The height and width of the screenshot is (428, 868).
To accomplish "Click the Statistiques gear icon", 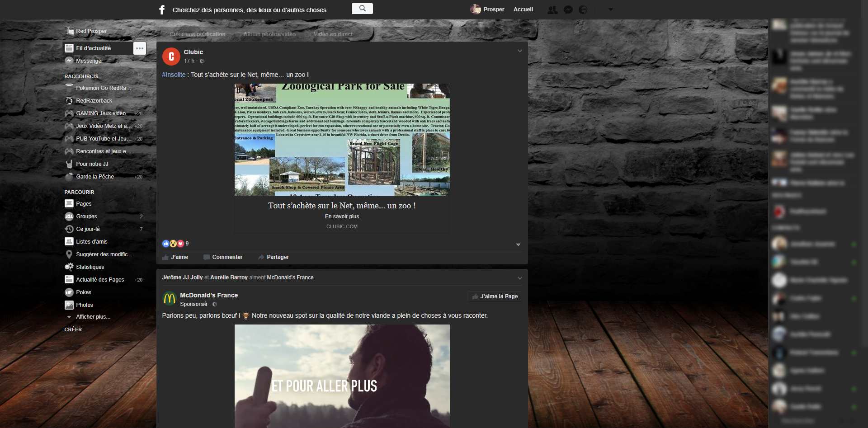I will [x=69, y=267].
